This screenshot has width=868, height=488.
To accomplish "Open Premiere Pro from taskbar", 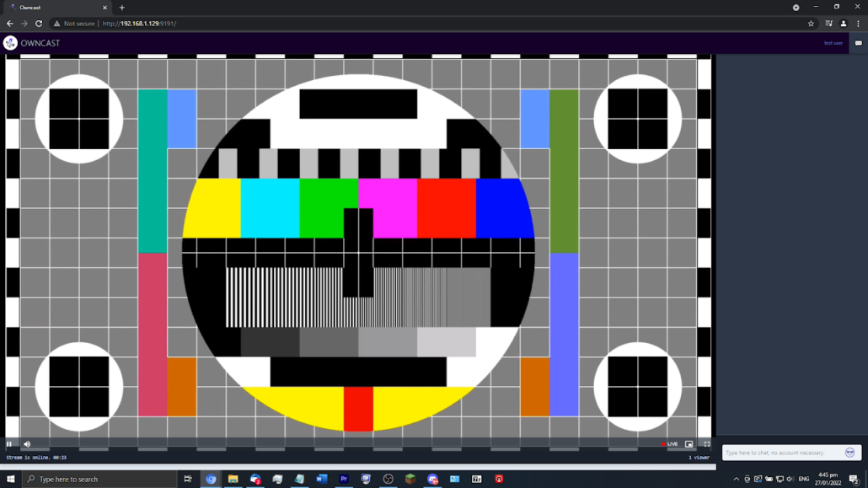I will [x=344, y=479].
